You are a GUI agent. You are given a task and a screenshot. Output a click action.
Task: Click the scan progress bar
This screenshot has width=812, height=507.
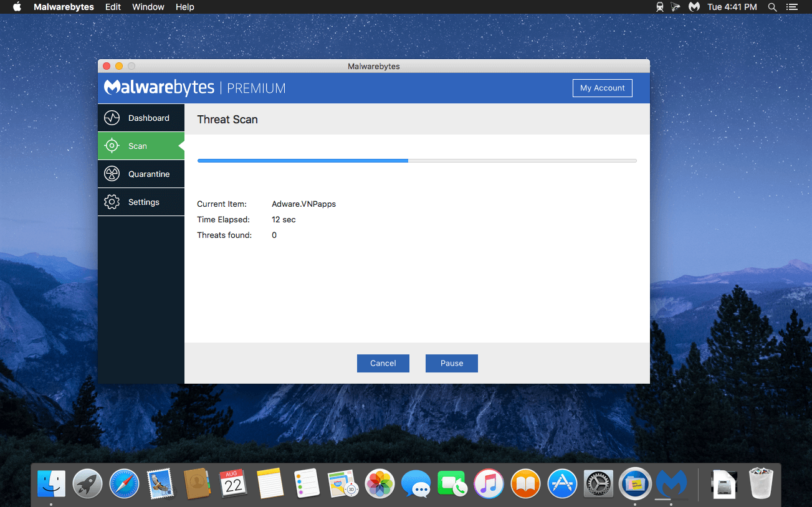[x=417, y=161]
